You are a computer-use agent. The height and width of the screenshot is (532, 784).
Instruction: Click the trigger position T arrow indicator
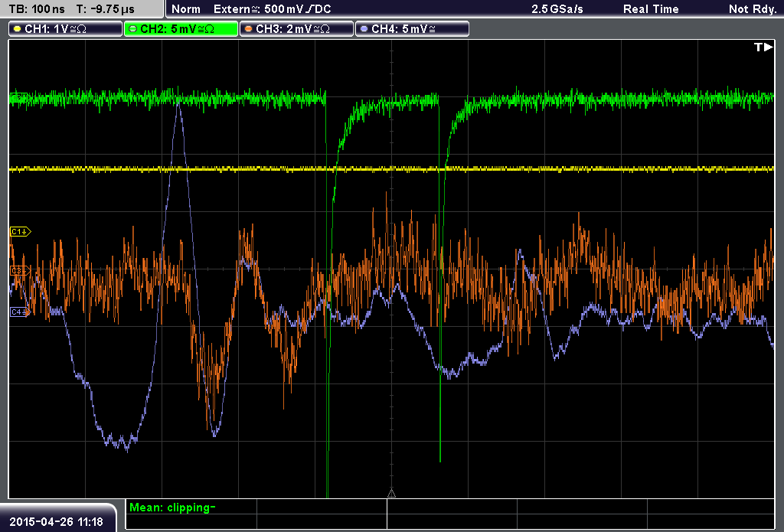(763, 47)
